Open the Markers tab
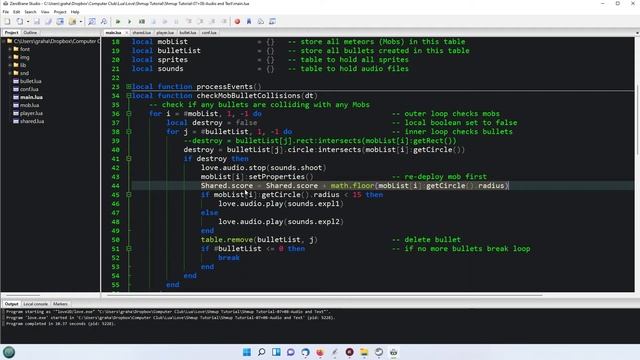 (x=60, y=304)
